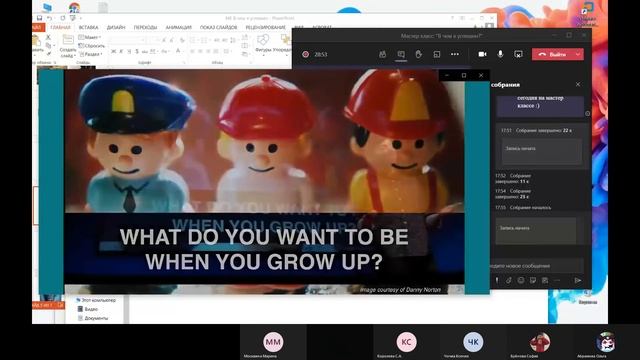The image size is (640, 360).
Task: Toggle italic formatting К
Action: (x=121, y=51)
